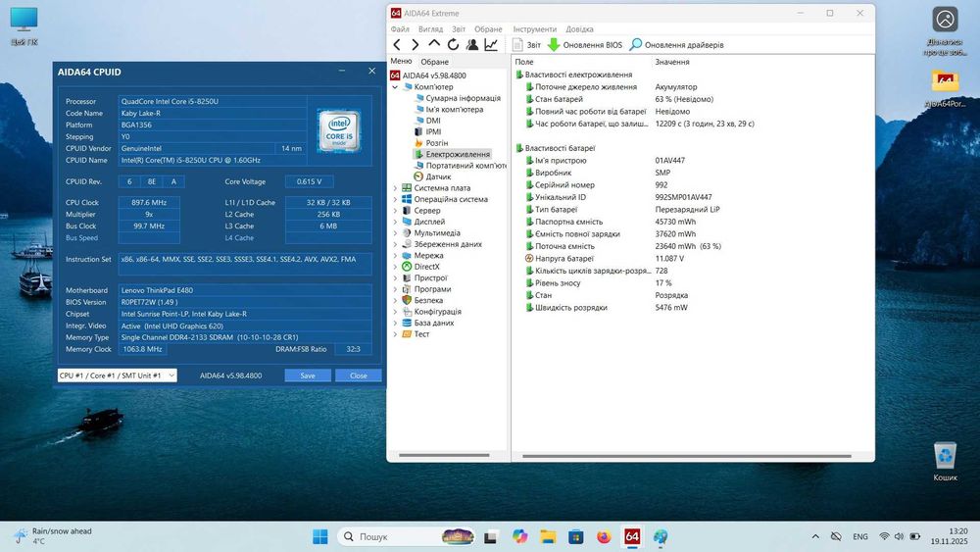Go forward with the AIDA64 forward arrow
Image resolution: width=980 pixels, height=552 pixels.
[415, 44]
